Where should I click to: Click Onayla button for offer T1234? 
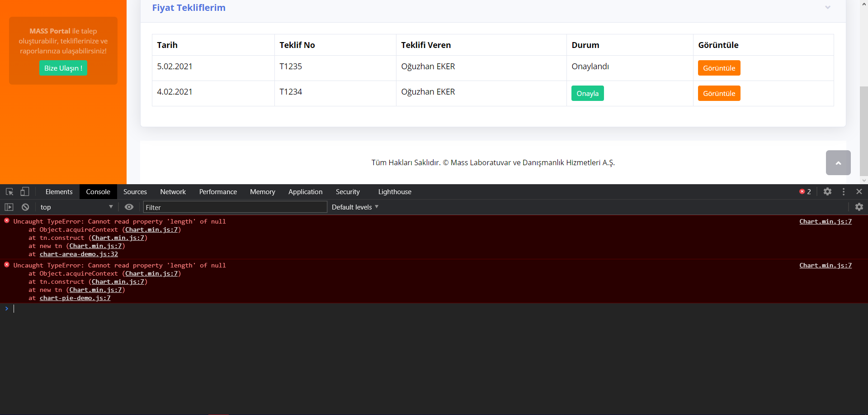click(x=587, y=94)
